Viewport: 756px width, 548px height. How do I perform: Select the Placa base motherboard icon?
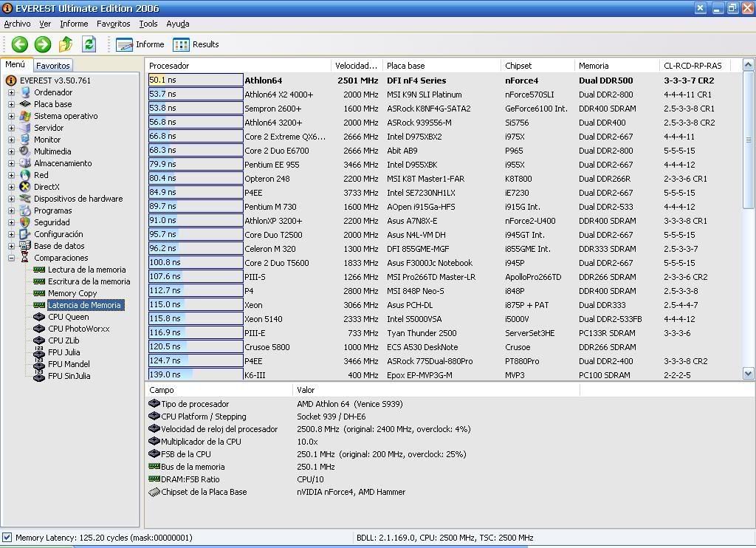[25, 104]
